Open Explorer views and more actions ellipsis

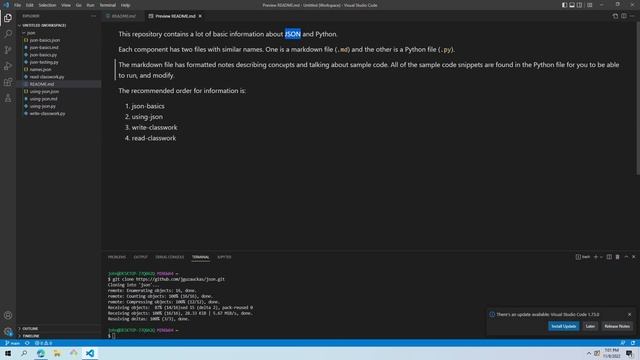click(93, 16)
